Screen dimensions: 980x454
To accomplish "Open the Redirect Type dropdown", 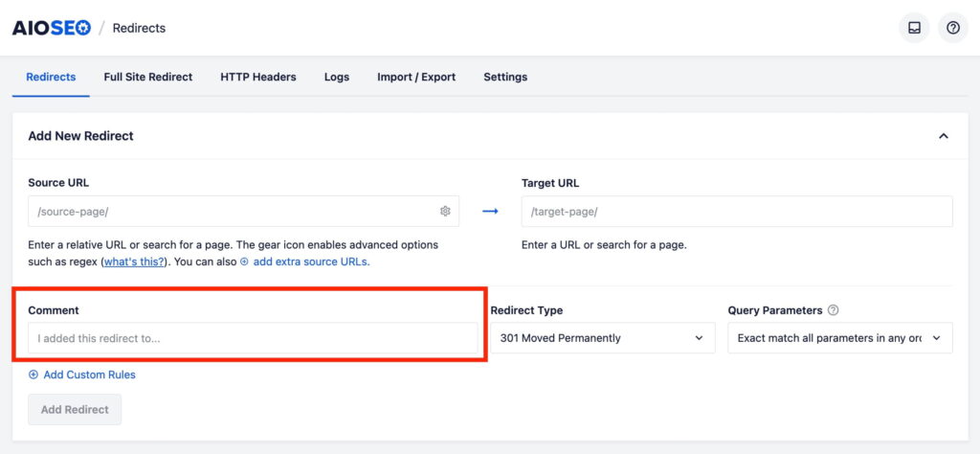I will coord(602,338).
